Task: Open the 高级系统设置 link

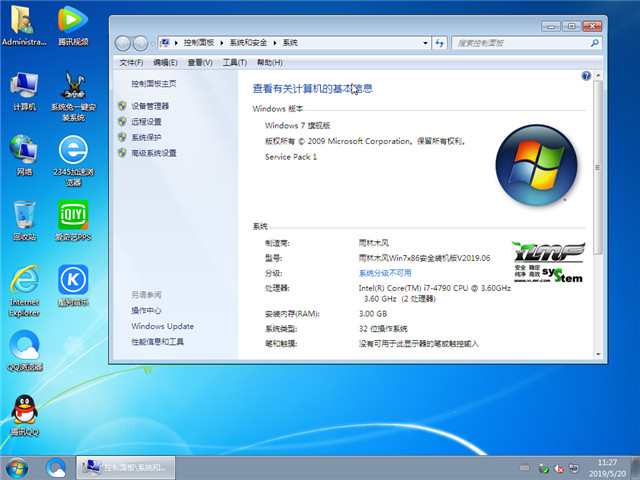Action: (153, 153)
